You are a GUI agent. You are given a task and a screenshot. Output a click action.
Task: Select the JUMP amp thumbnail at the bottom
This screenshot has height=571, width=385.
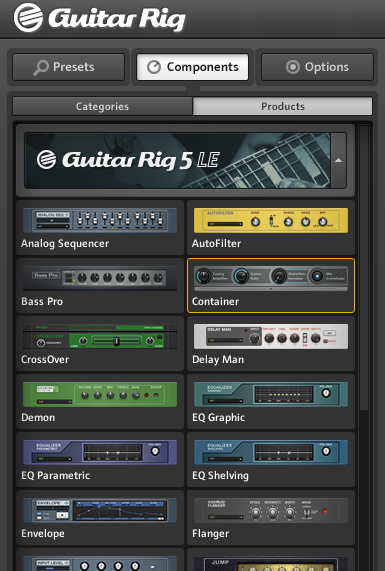(x=271, y=564)
